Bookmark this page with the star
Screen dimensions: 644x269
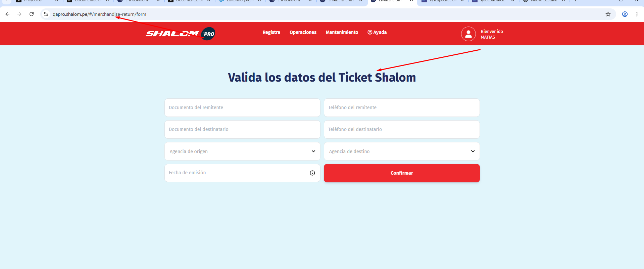coord(608,14)
